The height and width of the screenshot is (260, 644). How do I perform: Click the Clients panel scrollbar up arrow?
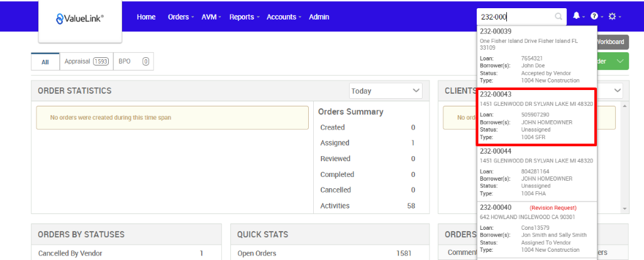(x=625, y=106)
